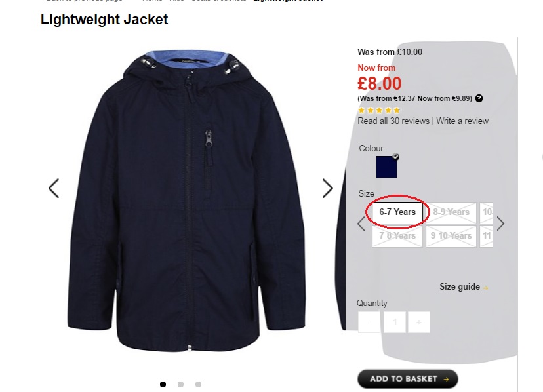Go to the previous product image
The image size is (543, 392).
[54, 188]
